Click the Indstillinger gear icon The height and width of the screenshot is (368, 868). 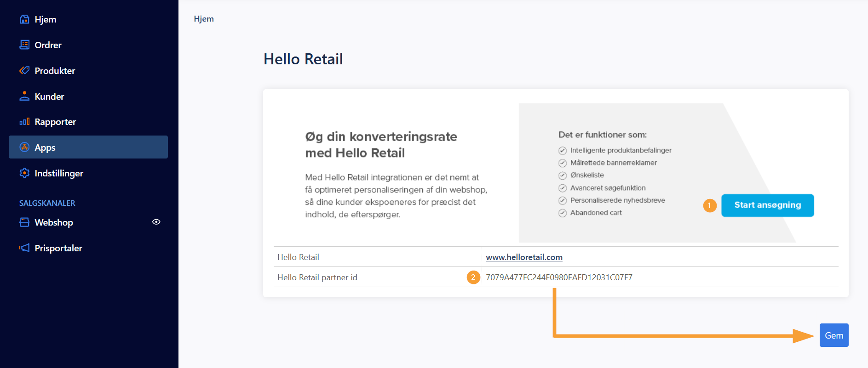point(24,173)
